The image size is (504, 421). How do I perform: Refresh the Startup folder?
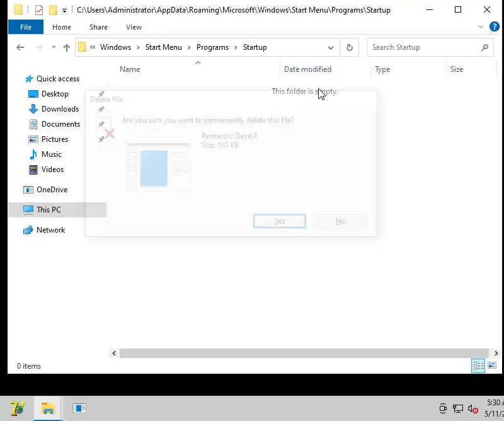350,48
